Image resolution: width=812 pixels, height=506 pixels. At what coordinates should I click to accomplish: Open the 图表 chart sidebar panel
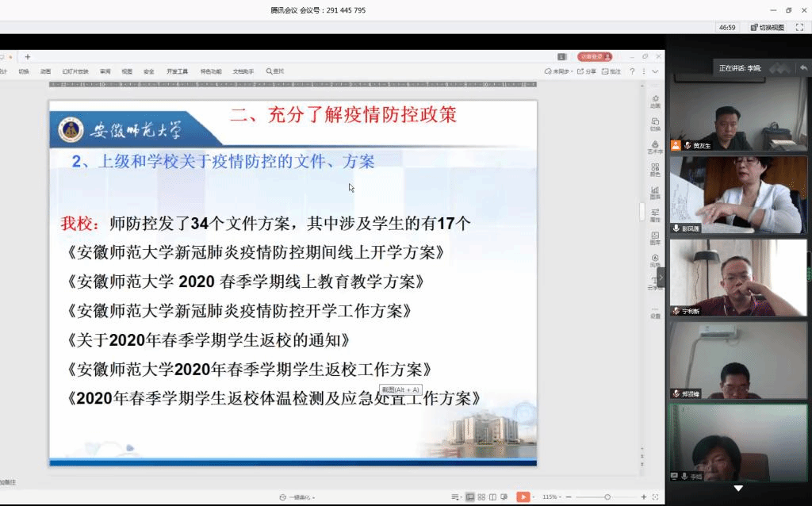(655, 192)
